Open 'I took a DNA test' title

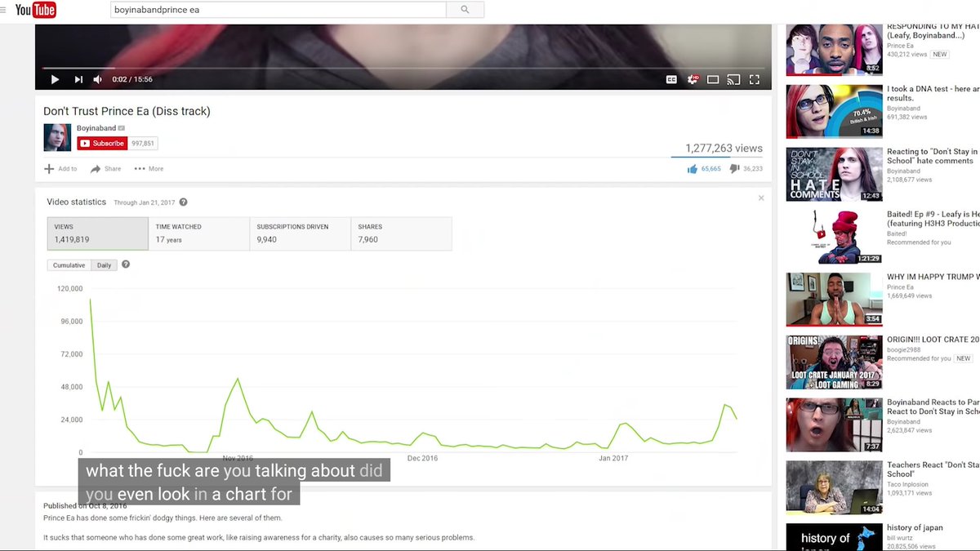pyautogui.click(x=933, y=93)
